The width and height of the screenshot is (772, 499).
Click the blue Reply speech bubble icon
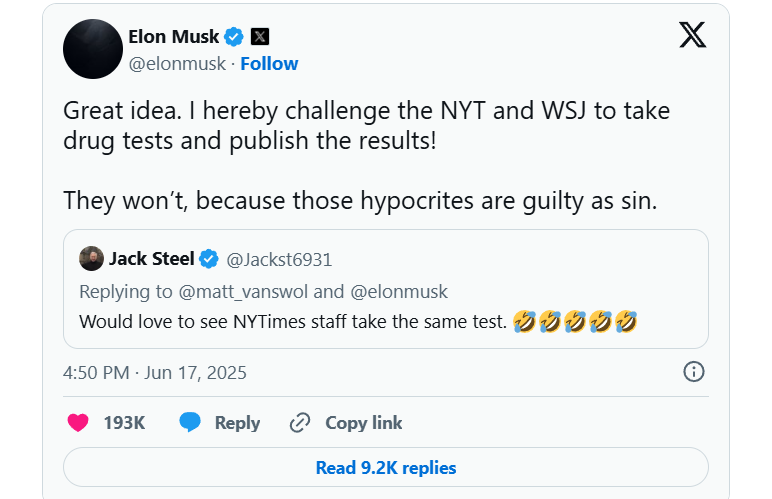coord(190,423)
